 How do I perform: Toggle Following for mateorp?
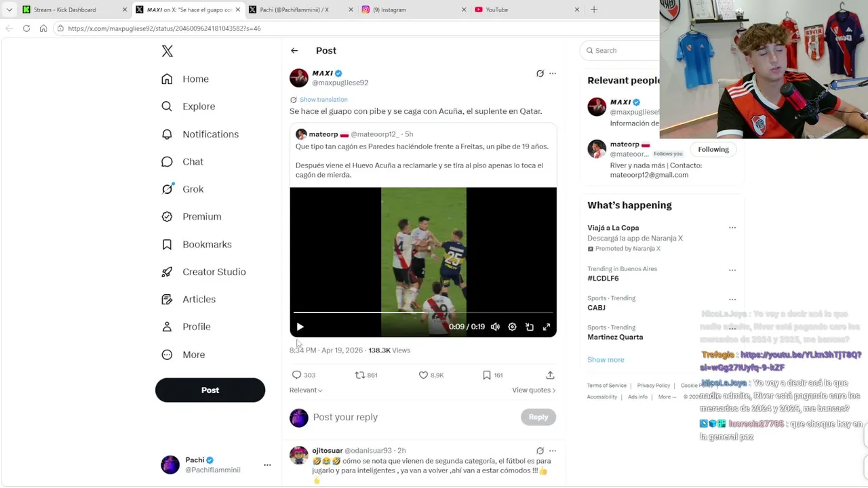[713, 149]
